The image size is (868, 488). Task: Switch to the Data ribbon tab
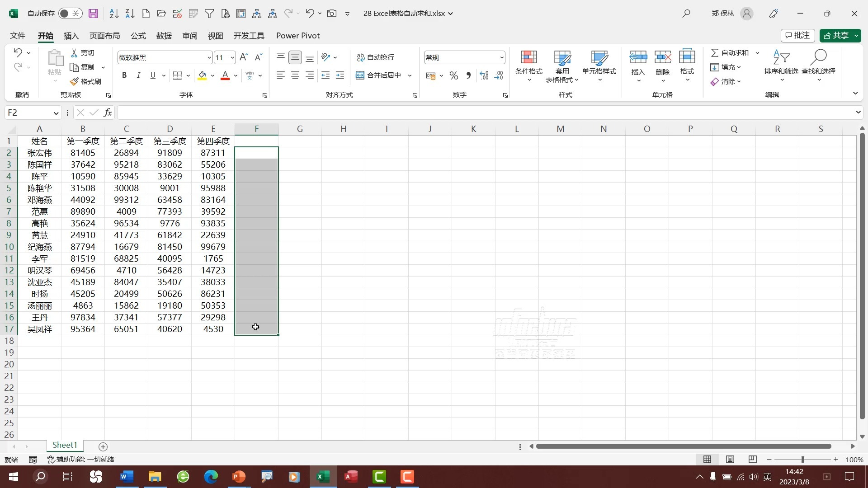164,36
